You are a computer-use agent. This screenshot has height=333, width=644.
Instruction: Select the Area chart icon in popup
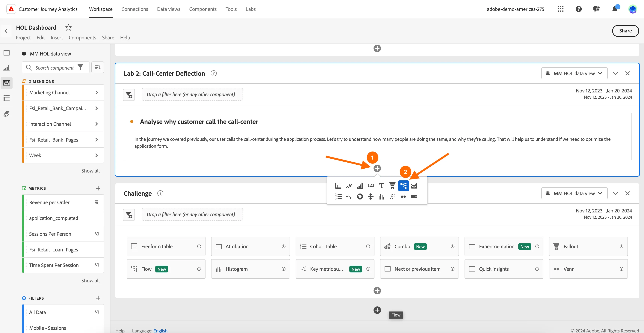point(414,186)
